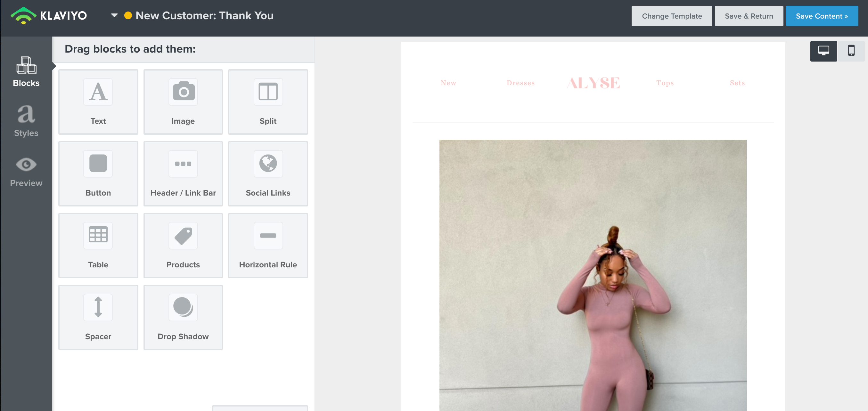The image size is (868, 411).
Task: Click the Tops link in email header
Action: tap(665, 83)
